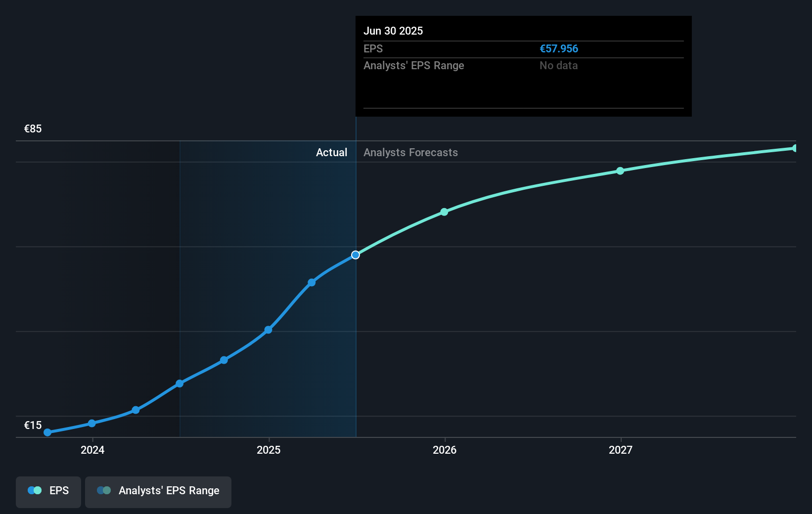Click the €85 y-axis label

click(x=33, y=129)
